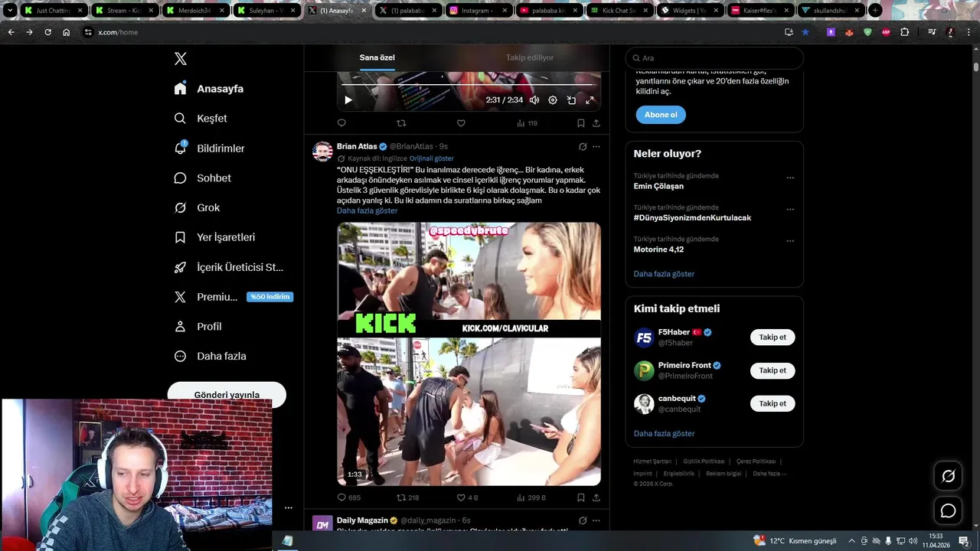The height and width of the screenshot is (551, 980).
Task: View Brian Atlas post analytics 299 B
Action: [x=531, y=497]
